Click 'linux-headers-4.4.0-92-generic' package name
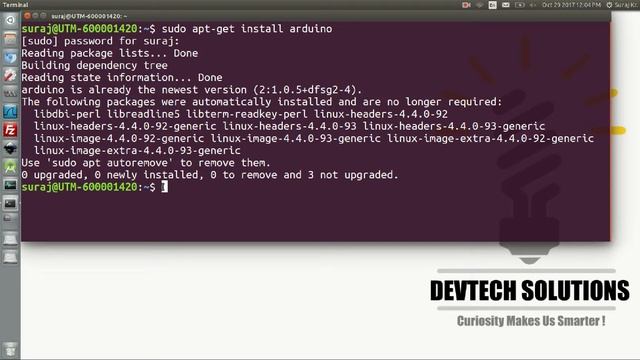This screenshot has height=360, width=640. coord(125,126)
